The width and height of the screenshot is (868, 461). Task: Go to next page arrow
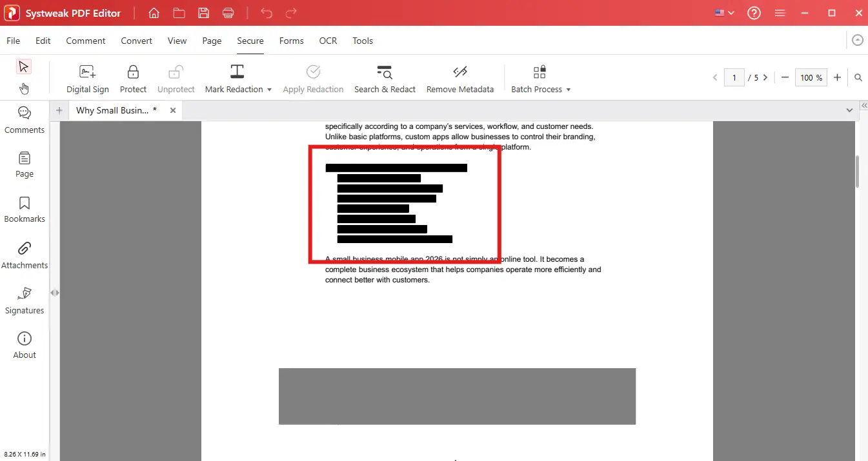click(765, 77)
